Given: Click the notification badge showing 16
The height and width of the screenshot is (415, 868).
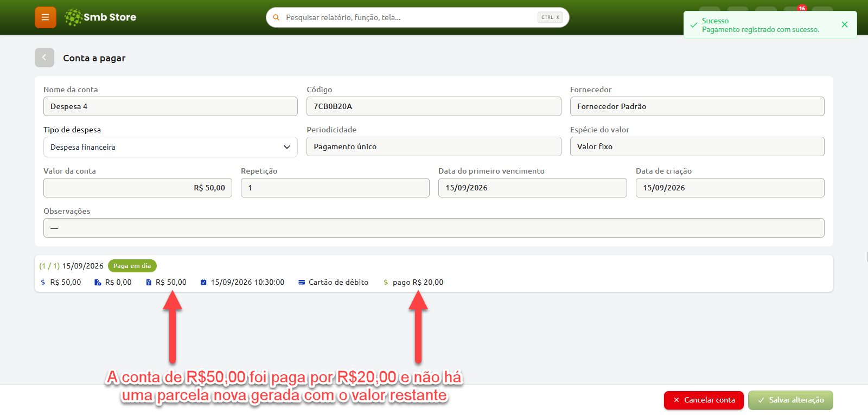Looking at the screenshot, I should 802,8.
